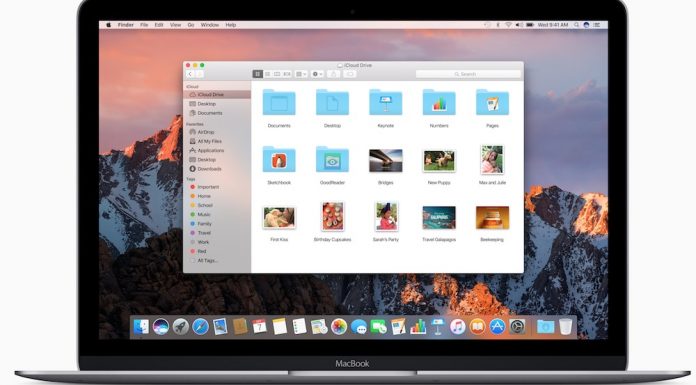Screen dimensions: 696x385
Task: Select iCloud Drive in the sidebar
Action: tap(217, 95)
